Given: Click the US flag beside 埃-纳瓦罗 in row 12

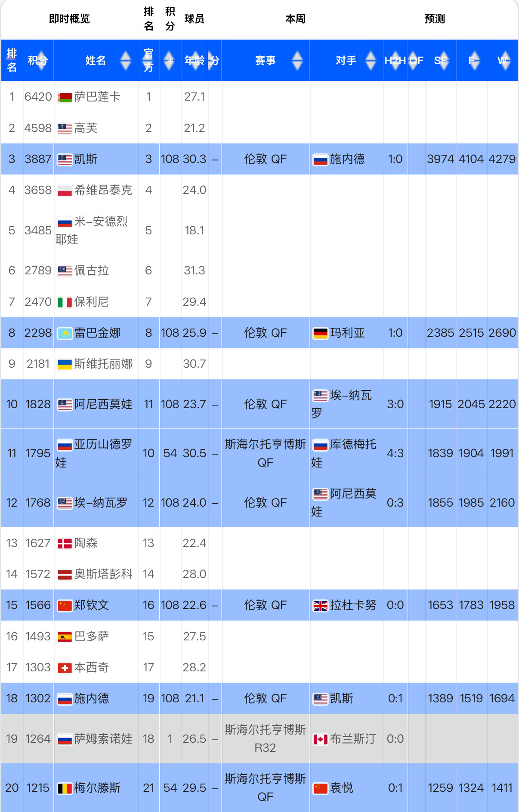Looking at the screenshot, I should point(65,503).
